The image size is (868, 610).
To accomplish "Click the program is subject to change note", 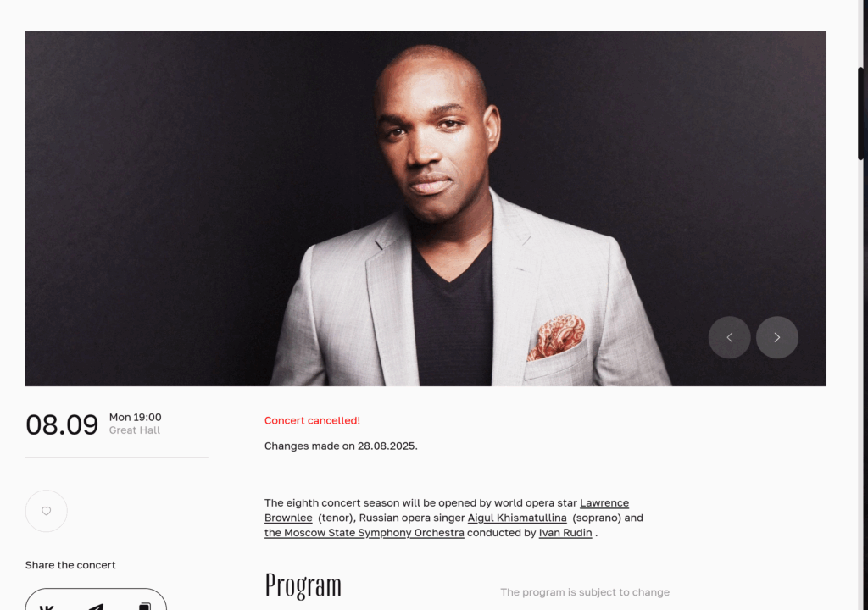I will point(585,592).
